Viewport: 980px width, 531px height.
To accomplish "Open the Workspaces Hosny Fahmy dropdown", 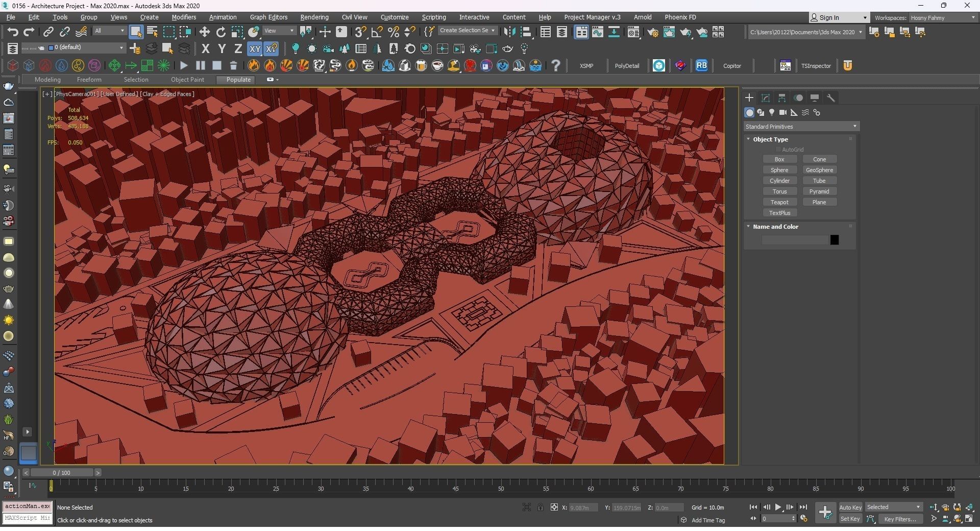I will pyautogui.click(x=943, y=17).
